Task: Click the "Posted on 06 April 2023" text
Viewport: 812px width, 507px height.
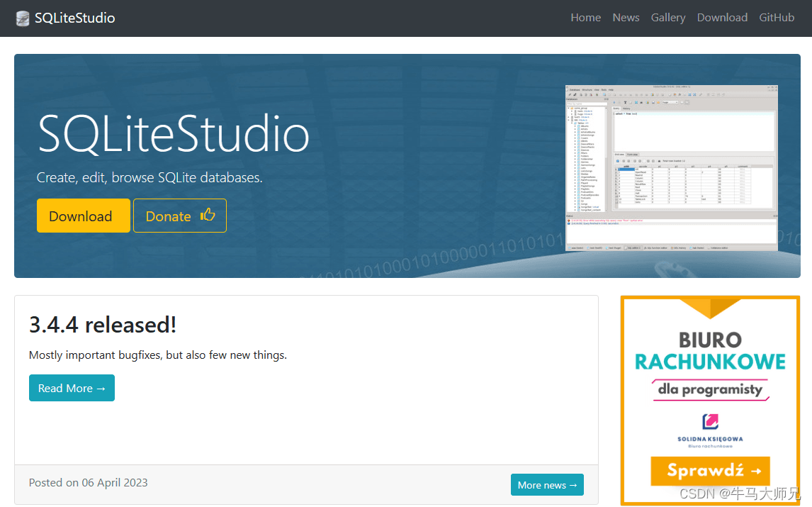Action: pyautogui.click(x=89, y=483)
